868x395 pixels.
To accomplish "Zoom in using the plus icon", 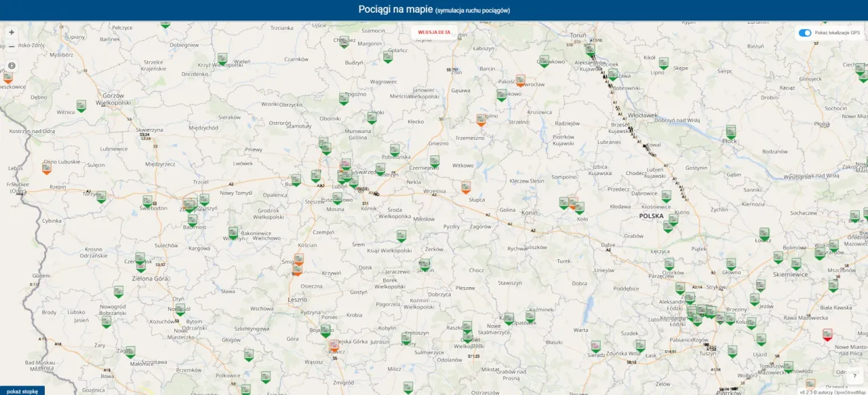I will (11, 31).
